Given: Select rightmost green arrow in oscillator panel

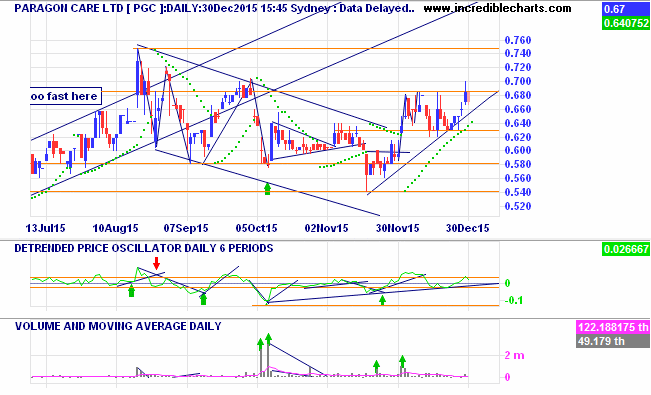Looking at the screenshot, I should [x=382, y=299].
